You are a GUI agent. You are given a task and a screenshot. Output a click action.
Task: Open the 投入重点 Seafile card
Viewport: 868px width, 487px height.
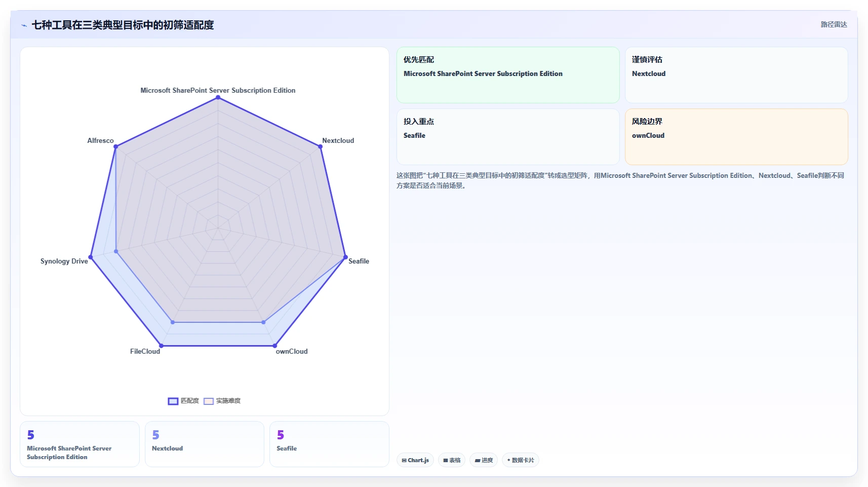(x=508, y=137)
